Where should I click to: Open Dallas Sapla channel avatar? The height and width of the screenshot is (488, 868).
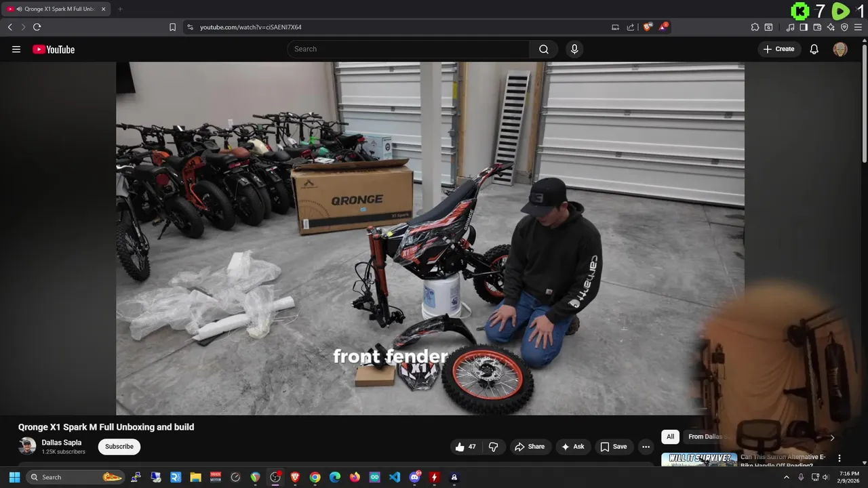pos(27,447)
